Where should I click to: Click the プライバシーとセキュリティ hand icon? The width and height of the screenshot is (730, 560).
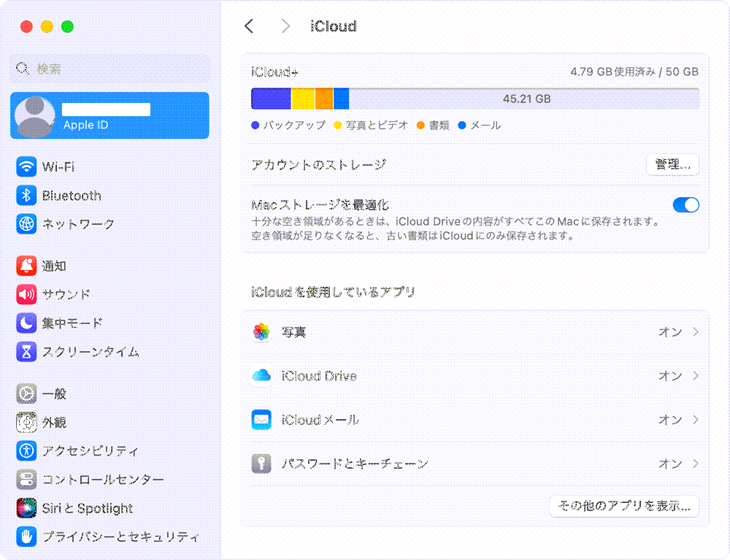coord(26,536)
